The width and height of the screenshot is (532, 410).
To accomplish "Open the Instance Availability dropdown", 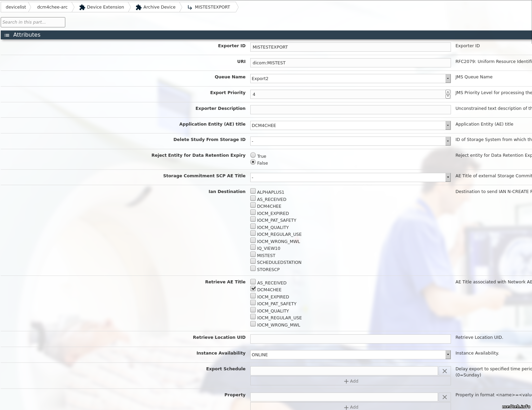I will tap(448, 355).
